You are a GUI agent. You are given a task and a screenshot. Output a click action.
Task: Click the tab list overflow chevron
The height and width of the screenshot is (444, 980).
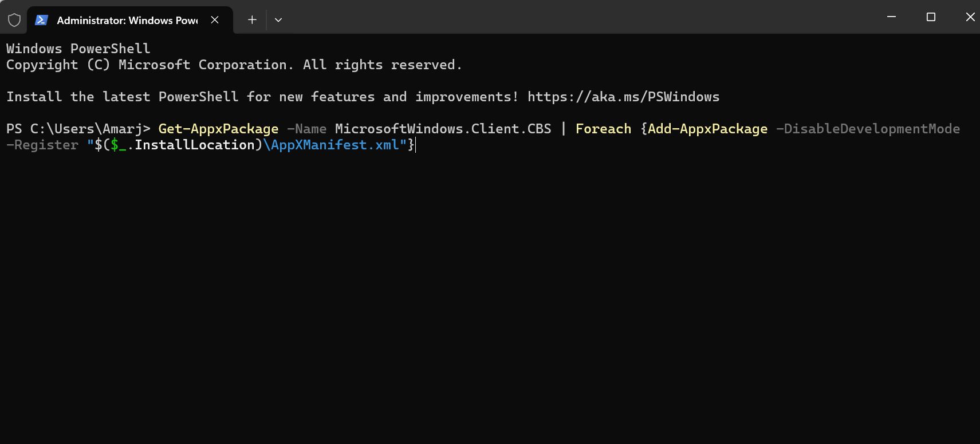[278, 19]
